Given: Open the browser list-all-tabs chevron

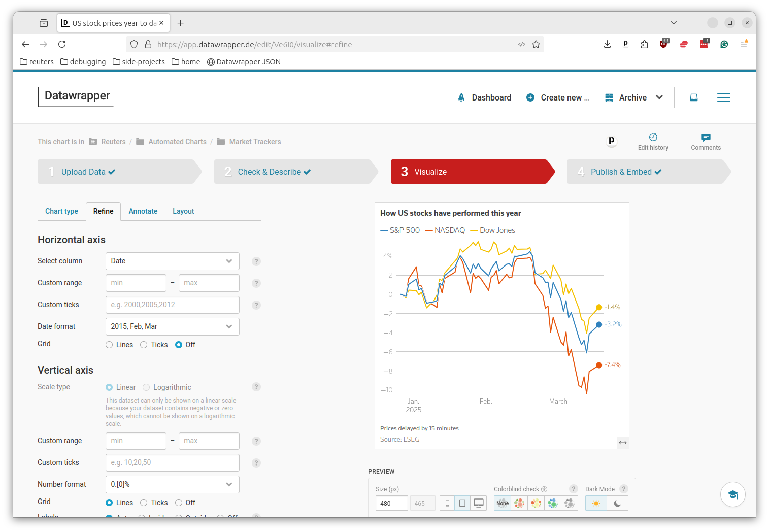Looking at the screenshot, I should pyautogui.click(x=674, y=23).
